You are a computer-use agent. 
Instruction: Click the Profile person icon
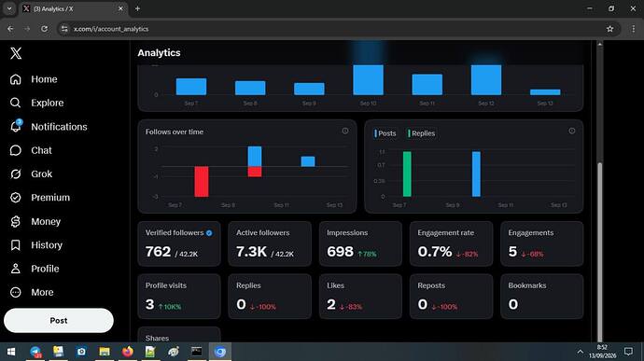click(x=16, y=269)
